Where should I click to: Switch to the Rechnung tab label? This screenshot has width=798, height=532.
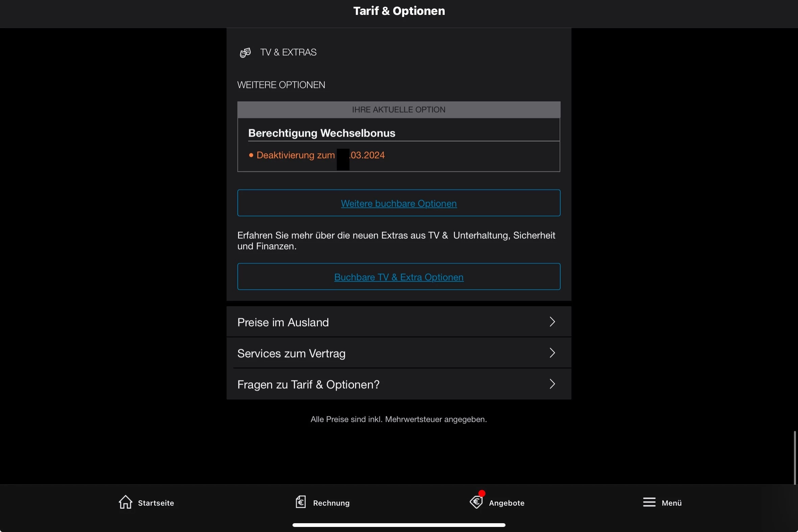(x=331, y=503)
